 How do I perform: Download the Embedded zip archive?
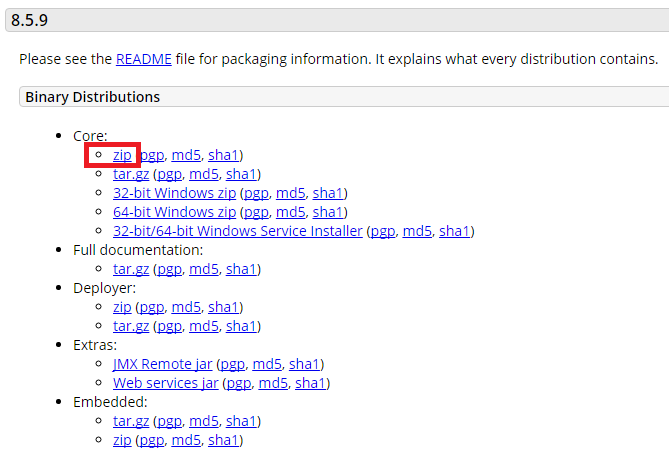(122, 440)
